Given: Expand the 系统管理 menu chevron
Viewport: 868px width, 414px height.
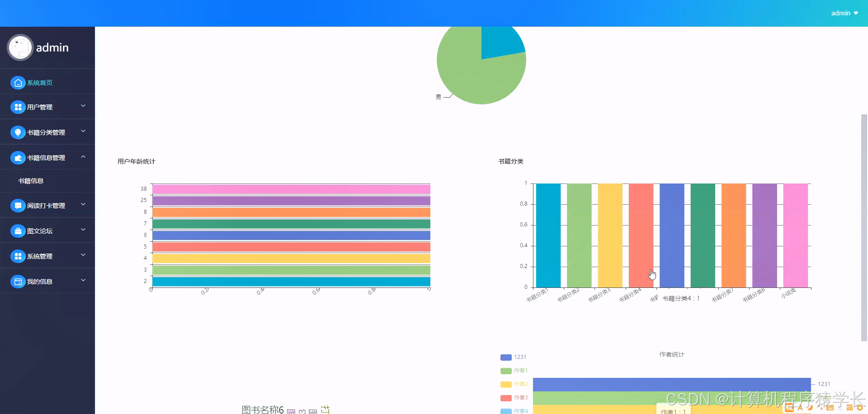Looking at the screenshot, I should 83,255.
